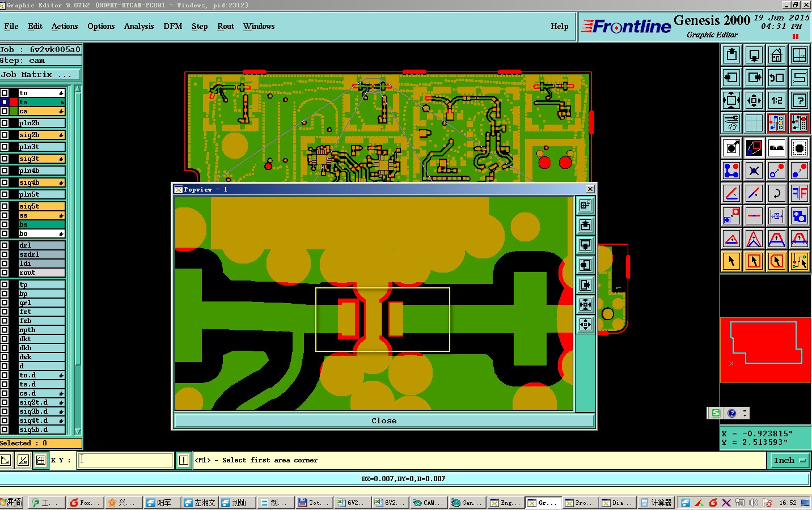Toggle the checkbox for layer pln2b

pos(5,123)
